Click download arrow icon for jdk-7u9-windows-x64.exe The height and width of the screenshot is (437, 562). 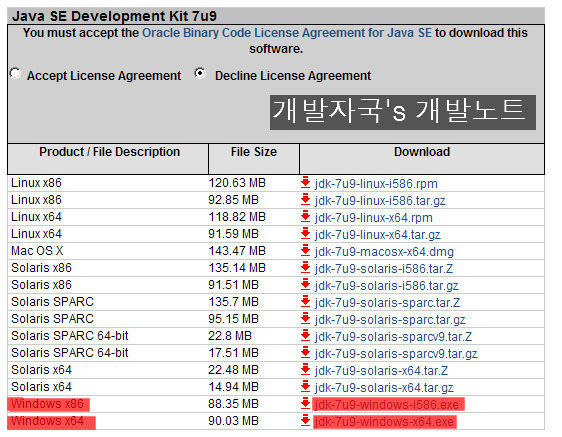point(305,421)
